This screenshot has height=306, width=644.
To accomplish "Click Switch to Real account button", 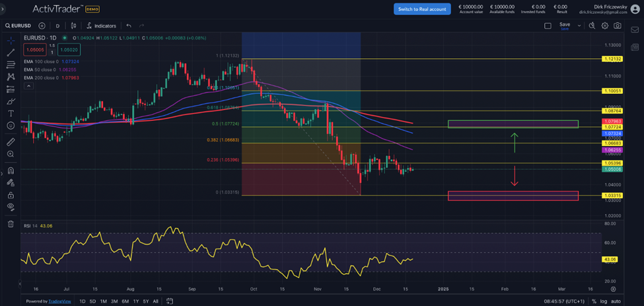I will coord(422,9).
